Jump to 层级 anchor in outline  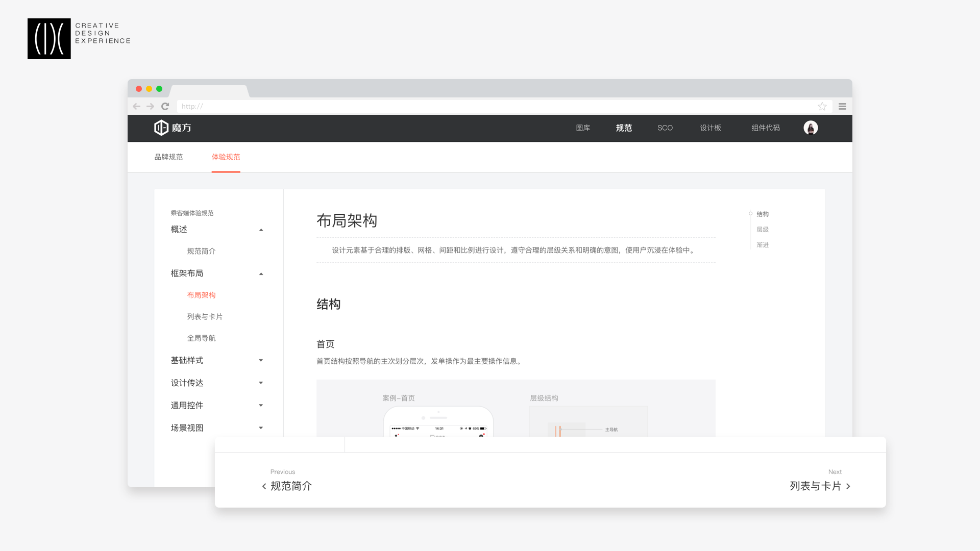(763, 230)
